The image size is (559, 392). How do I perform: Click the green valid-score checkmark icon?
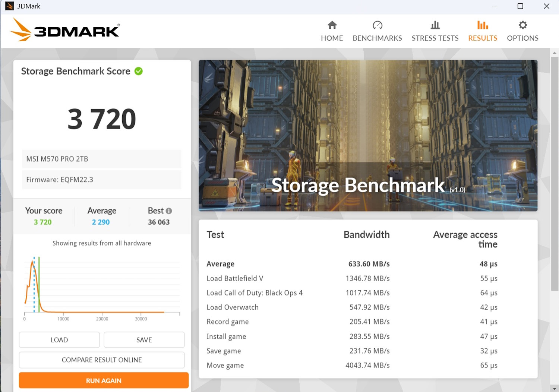tap(139, 71)
